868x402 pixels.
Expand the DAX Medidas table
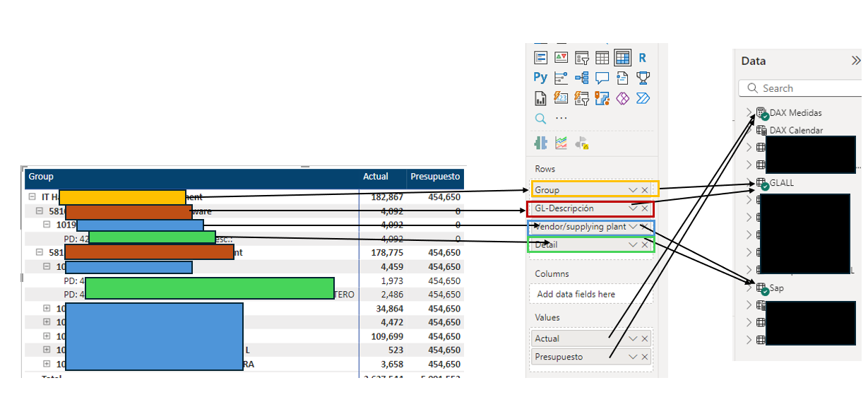pyautogui.click(x=749, y=113)
